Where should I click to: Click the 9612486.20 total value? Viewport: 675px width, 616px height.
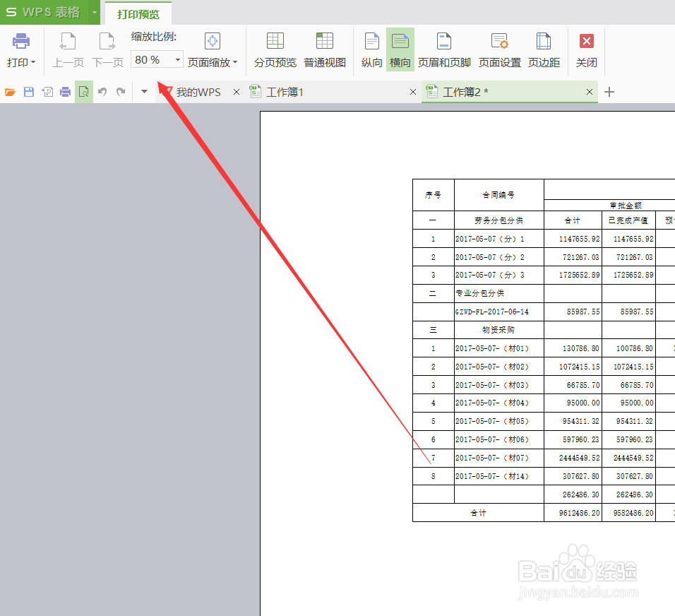573,513
